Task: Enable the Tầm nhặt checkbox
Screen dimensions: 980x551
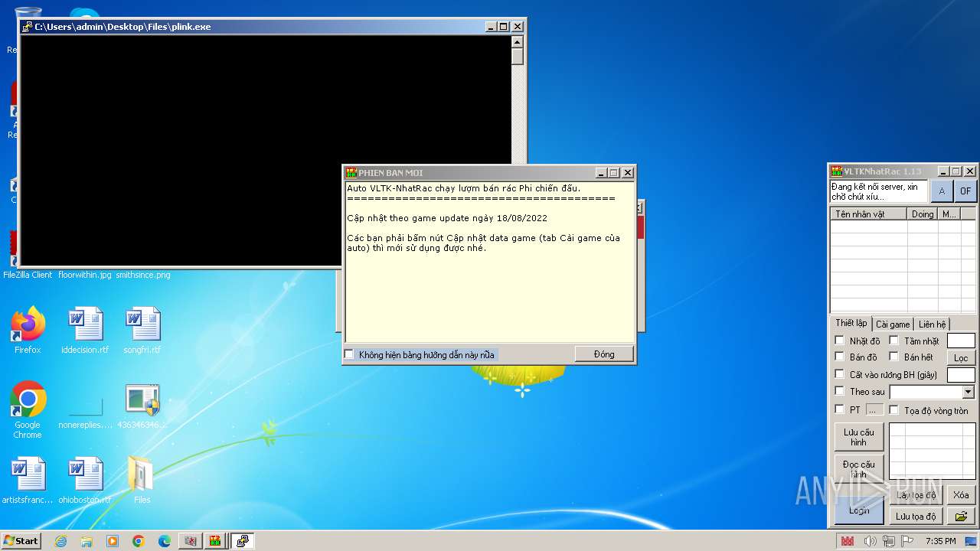Action: 893,341
